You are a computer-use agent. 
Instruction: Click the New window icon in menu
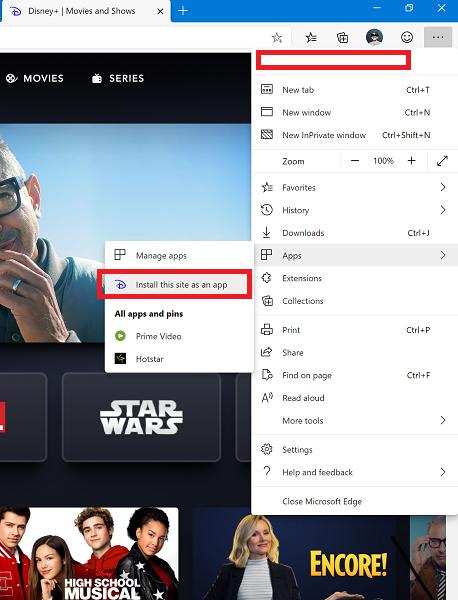267,112
